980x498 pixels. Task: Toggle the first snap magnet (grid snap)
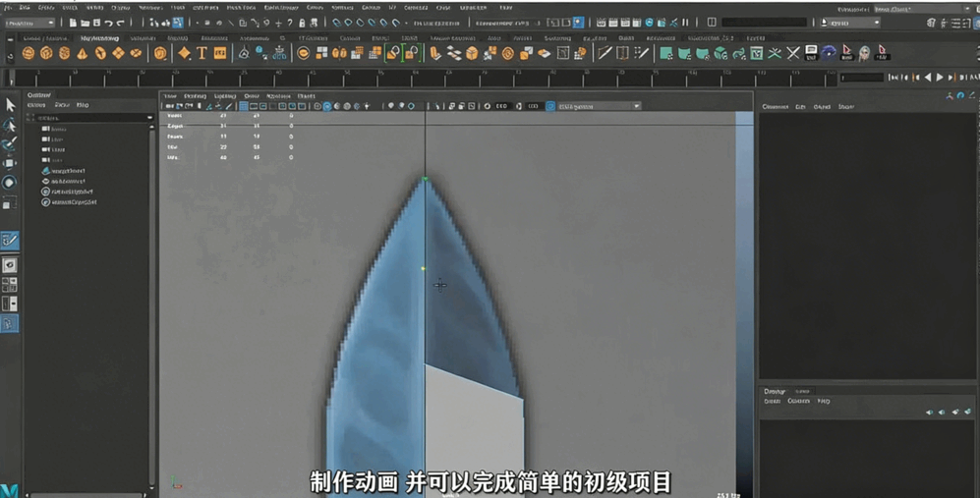tap(337, 24)
